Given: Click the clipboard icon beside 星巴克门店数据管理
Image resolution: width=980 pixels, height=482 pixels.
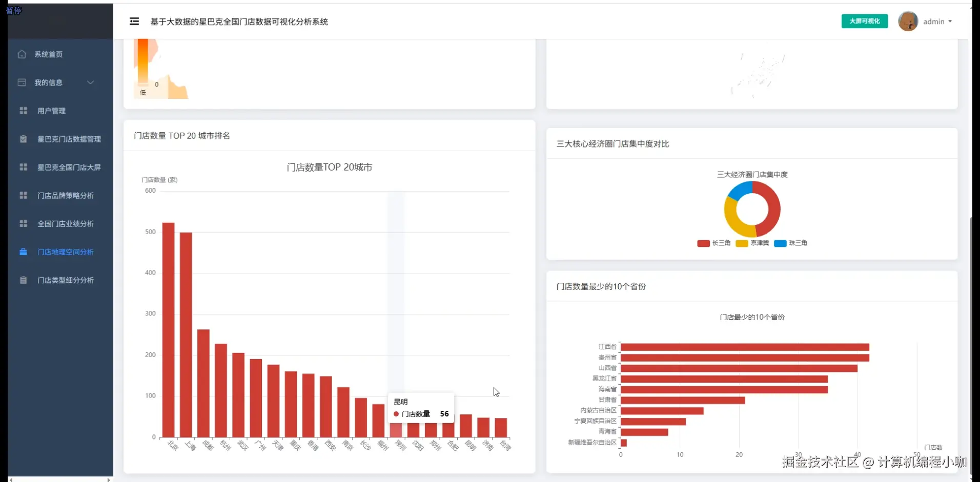Looking at the screenshot, I should click(23, 138).
